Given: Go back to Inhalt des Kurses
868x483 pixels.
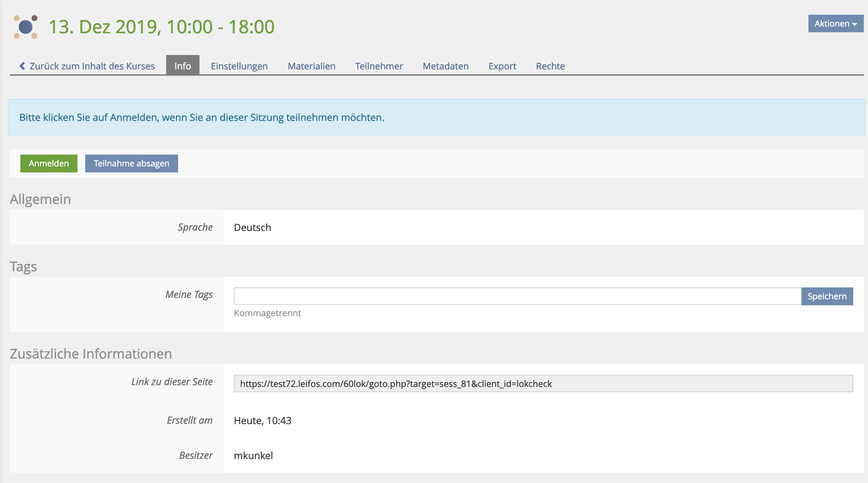Looking at the screenshot, I should click(x=92, y=66).
